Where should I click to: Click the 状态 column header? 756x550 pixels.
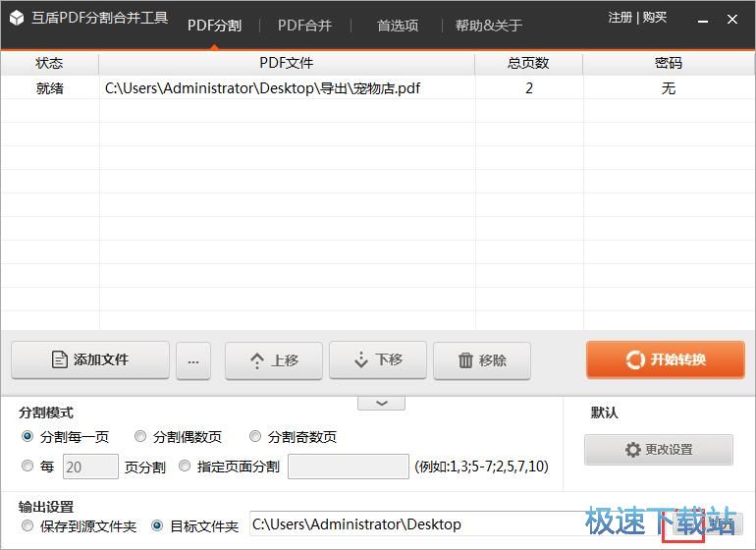(x=50, y=63)
